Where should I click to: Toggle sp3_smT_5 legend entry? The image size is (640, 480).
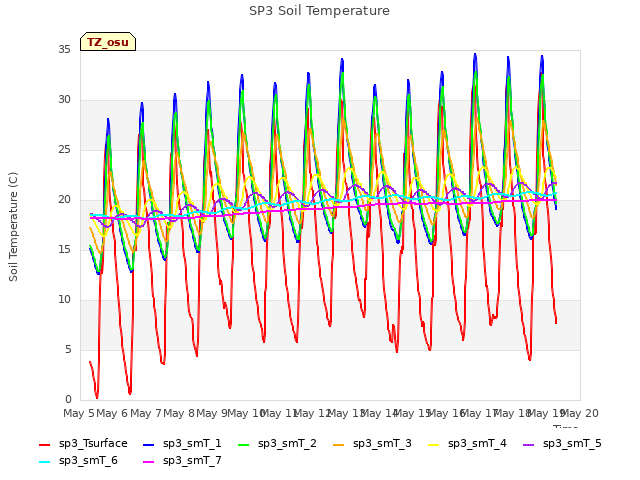tap(562, 443)
